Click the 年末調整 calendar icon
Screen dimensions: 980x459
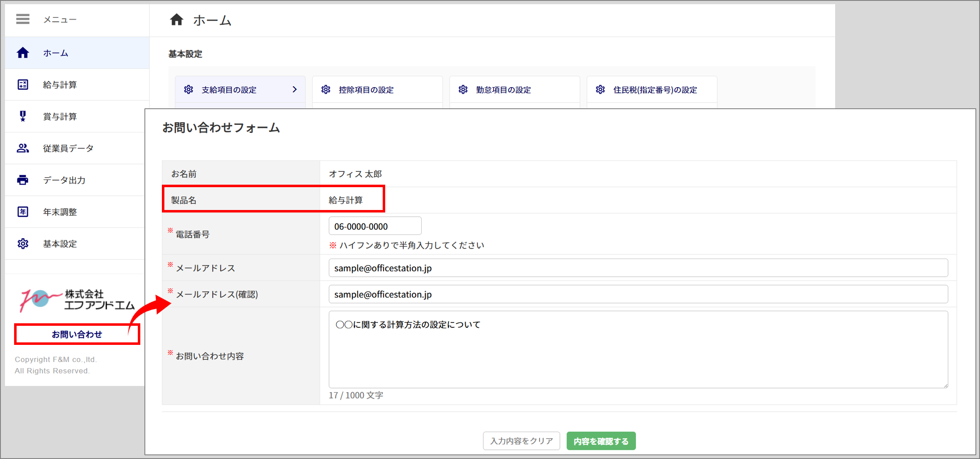tap(23, 212)
